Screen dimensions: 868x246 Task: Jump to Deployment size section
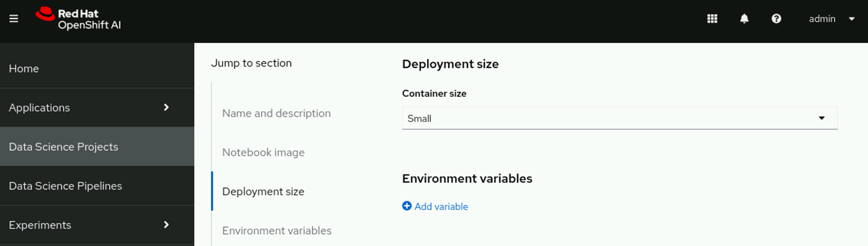pos(263,191)
